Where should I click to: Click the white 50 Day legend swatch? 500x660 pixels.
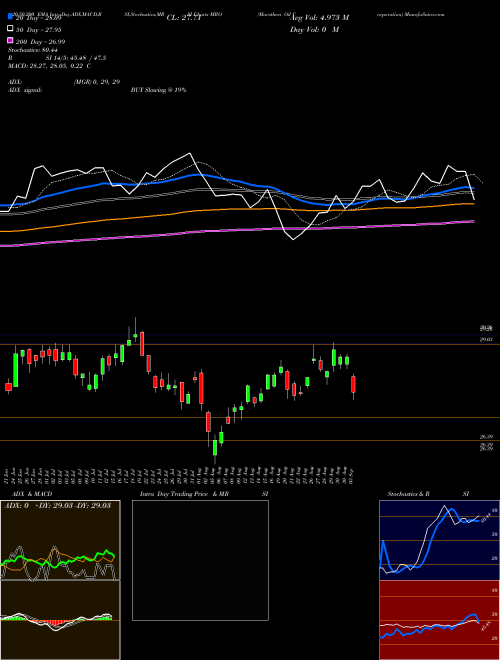[x=11, y=29]
